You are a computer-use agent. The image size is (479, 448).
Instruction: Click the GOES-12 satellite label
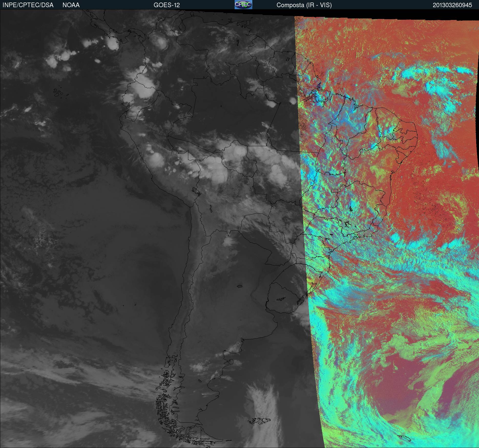[167, 5]
